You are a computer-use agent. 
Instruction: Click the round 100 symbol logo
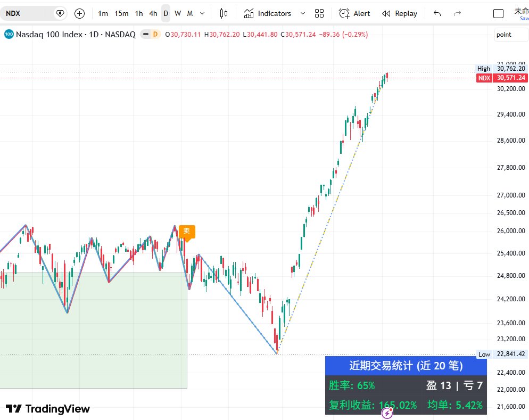coord(9,34)
